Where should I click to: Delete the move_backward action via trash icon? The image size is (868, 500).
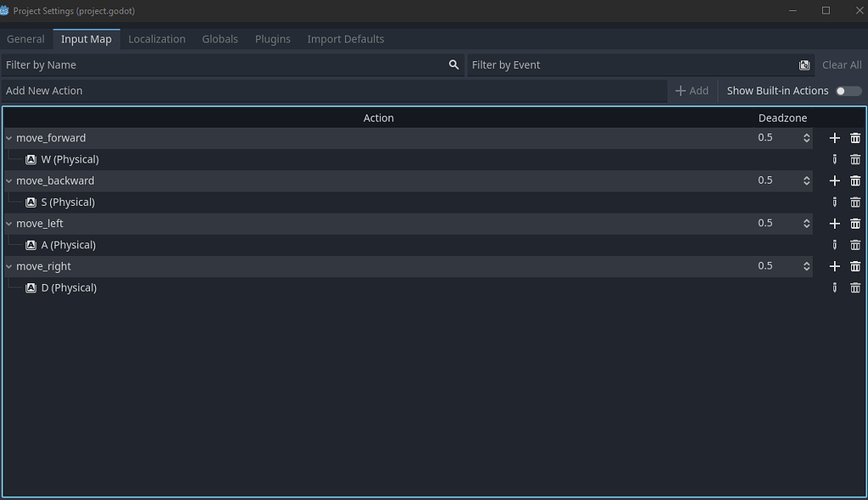coord(855,181)
